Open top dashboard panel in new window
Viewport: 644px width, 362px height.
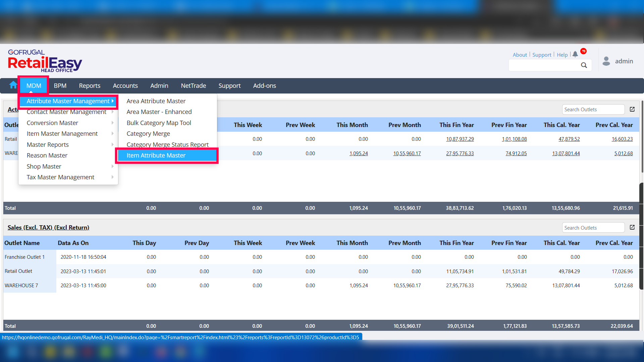pos(632,109)
